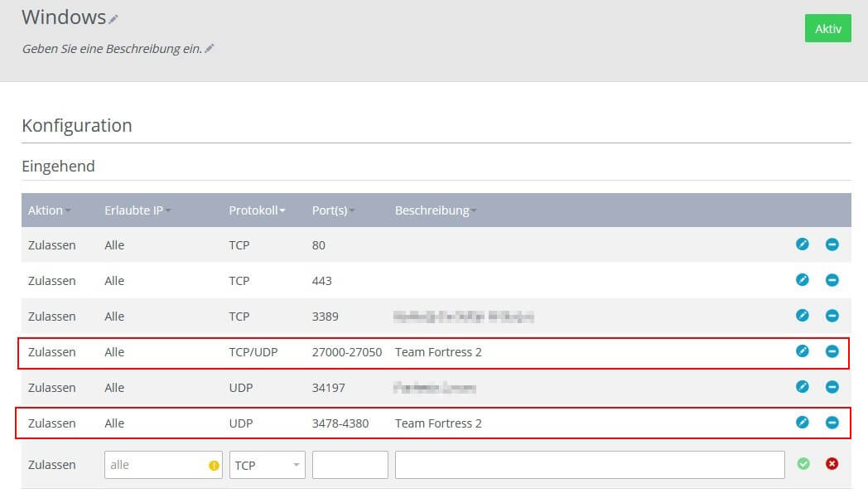This screenshot has height=498, width=868.
Task: Remove the 3478-4380 Team Fortress 2 rule
Action: click(832, 423)
